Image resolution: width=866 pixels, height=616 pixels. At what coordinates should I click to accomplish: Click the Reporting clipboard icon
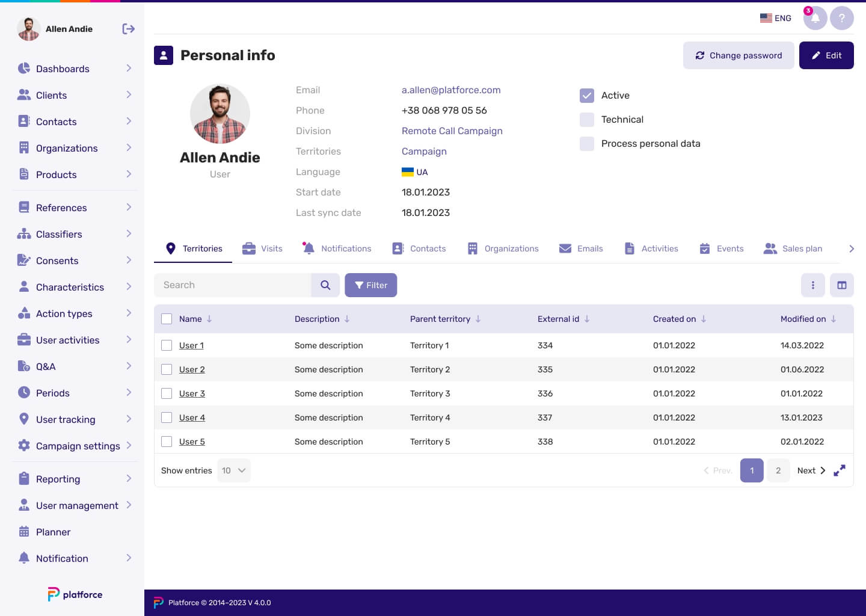click(24, 479)
